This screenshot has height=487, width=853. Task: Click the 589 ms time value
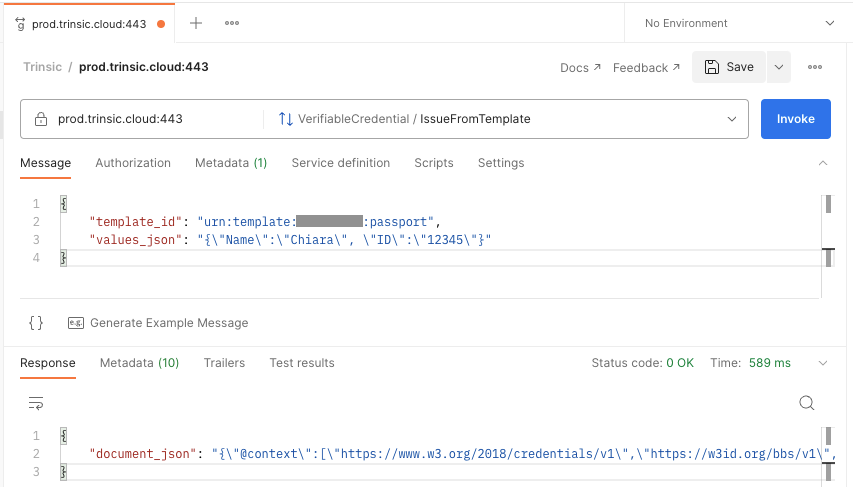pos(770,363)
